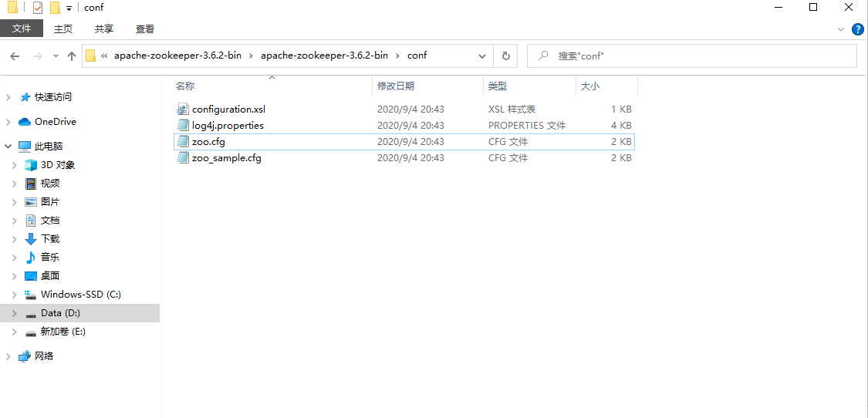This screenshot has width=868, height=418.
Task: Click the OneDrive cloud icon
Action: coord(25,122)
